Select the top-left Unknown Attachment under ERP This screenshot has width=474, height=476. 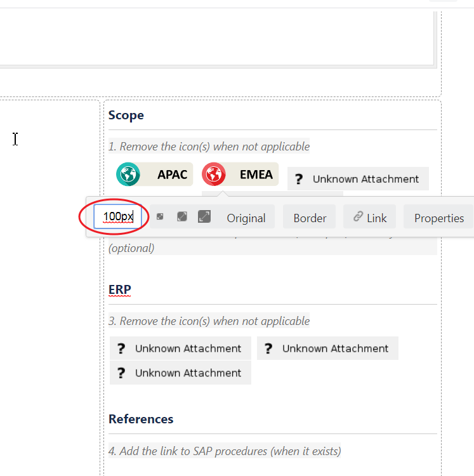click(180, 348)
